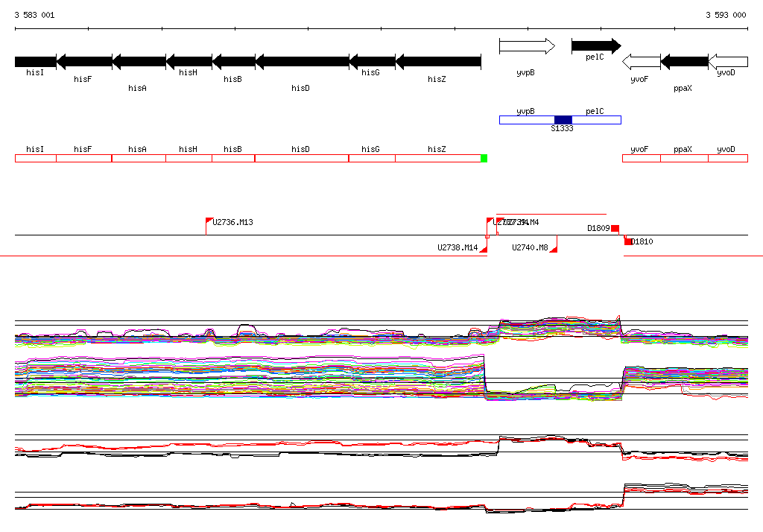Viewport: 763px width, 532px height.
Task: Select the white yvpB gene arrow
Action: [527, 47]
